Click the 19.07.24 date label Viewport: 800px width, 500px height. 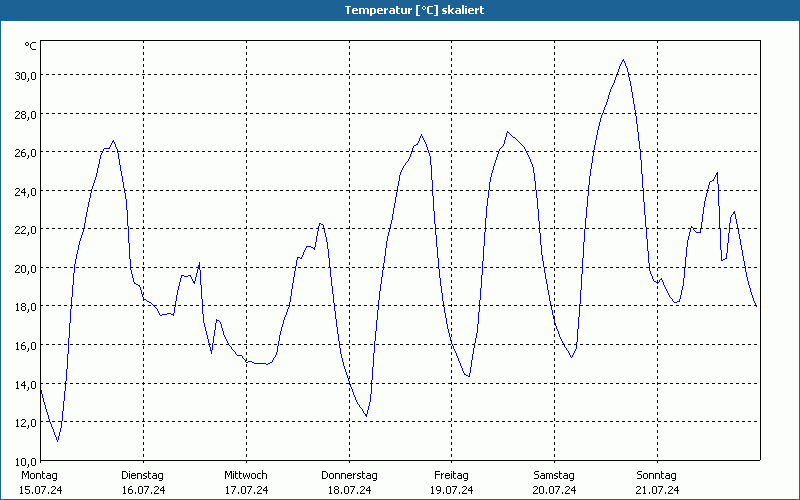tap(452, 490)
